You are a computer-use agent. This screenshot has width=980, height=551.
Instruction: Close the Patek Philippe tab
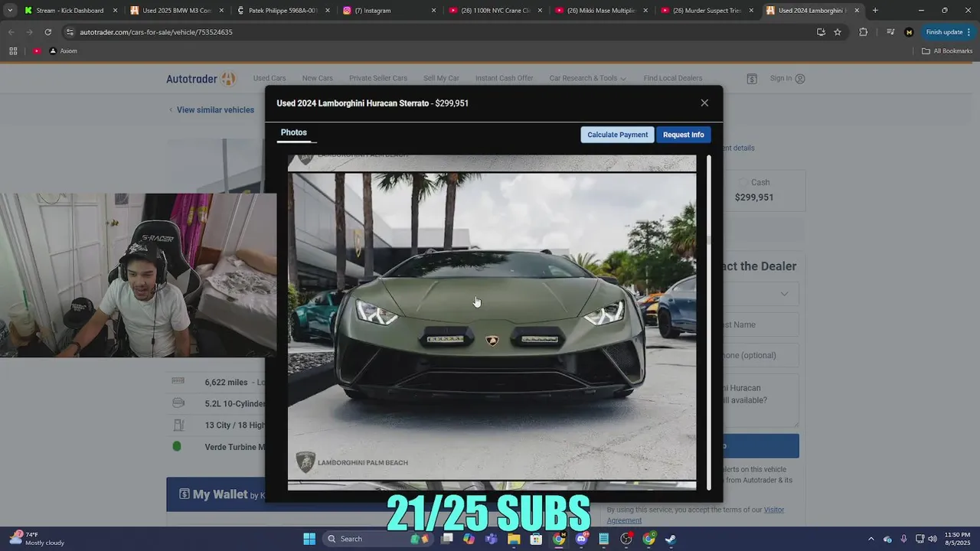(328, 11)
